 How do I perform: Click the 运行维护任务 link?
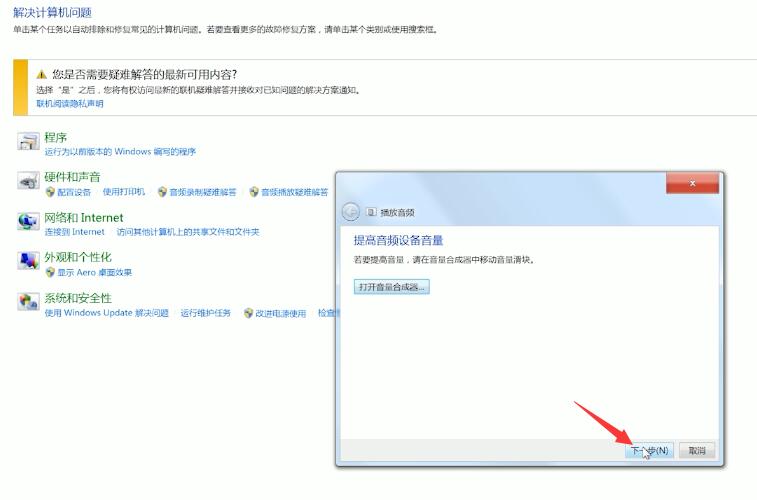pyautogui.click(x=206, y=313)
